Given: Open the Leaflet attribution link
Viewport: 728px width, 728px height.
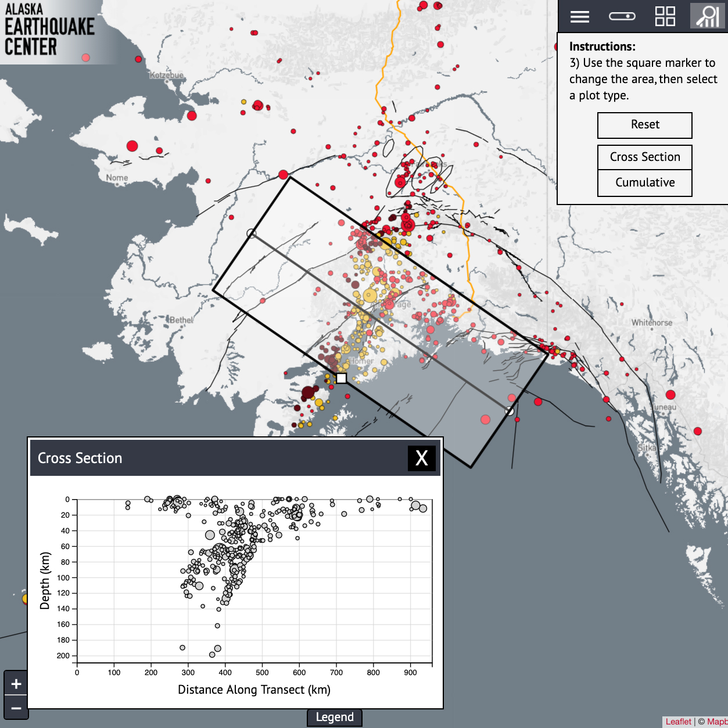Looking at the screenshot, I should [680, 721].
